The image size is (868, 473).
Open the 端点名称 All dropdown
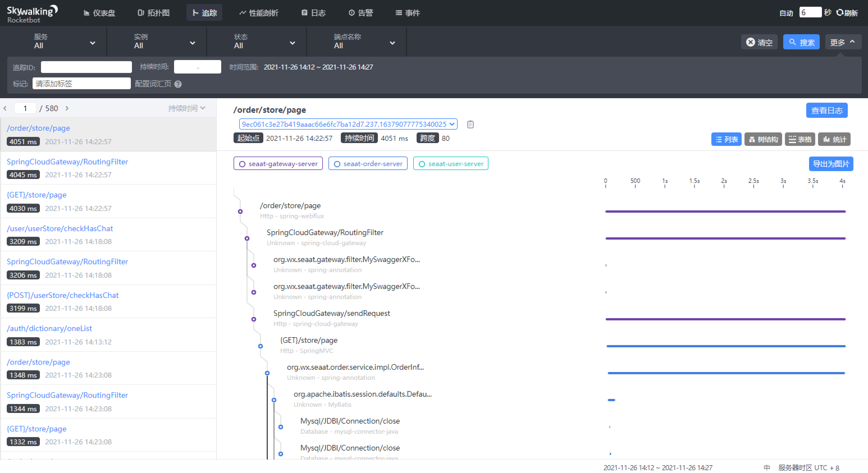[x=357, y=42]
